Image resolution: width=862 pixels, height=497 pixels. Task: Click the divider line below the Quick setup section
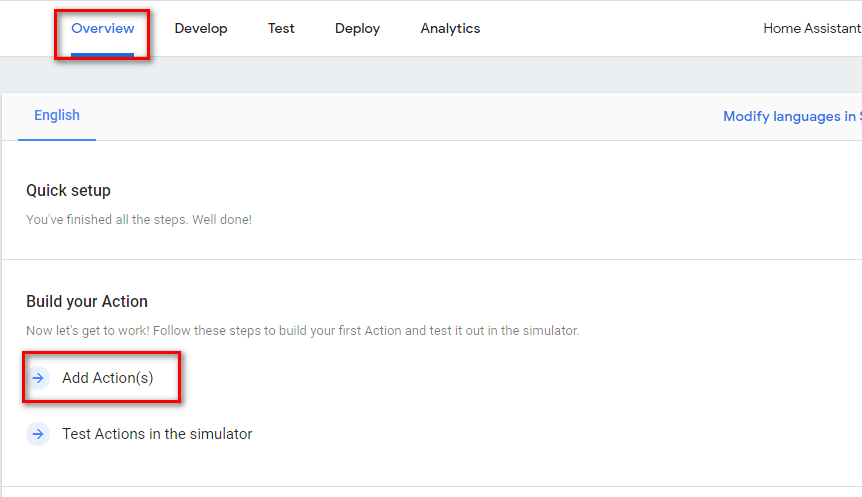point(431,259)
